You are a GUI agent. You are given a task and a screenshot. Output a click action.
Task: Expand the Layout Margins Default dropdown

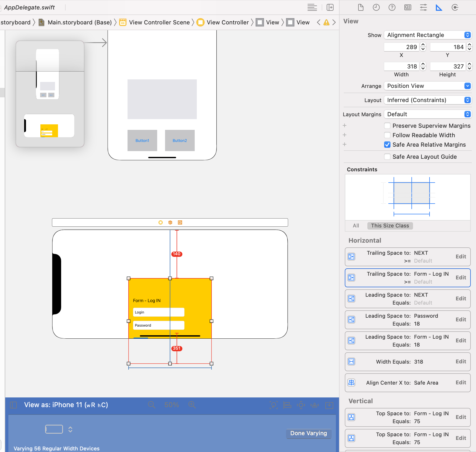click(427, 114)
